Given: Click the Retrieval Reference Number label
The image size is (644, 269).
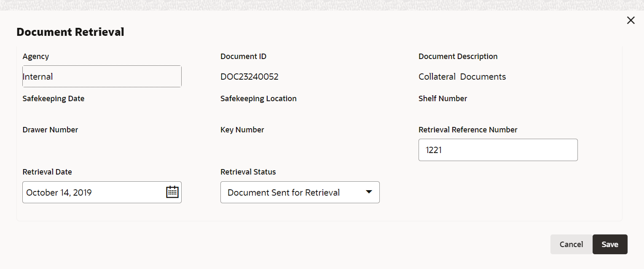Looking at the screenshot, I should (468, 130).
